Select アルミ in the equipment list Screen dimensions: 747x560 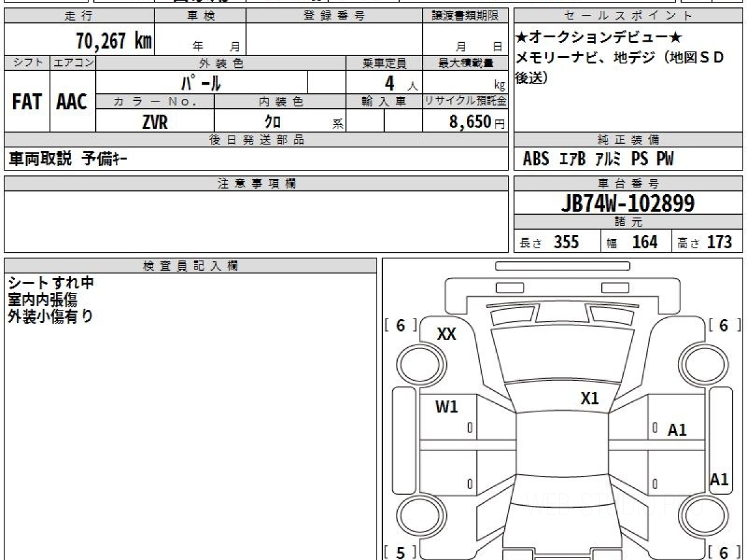(608, 159)
